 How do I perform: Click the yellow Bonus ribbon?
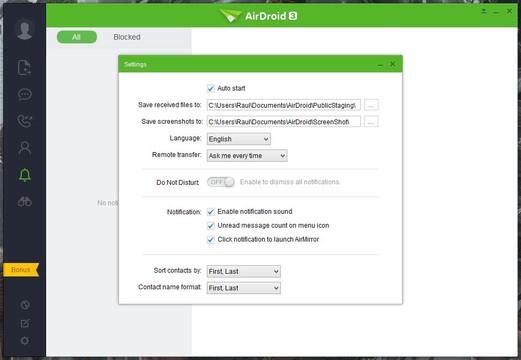click(x=21, y=270)
